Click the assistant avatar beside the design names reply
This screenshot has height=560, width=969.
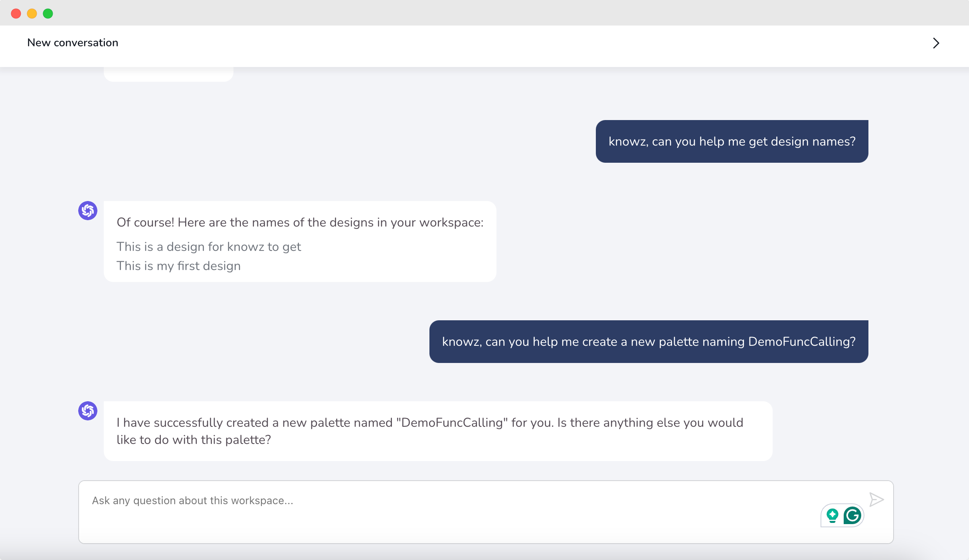[88, 211]
